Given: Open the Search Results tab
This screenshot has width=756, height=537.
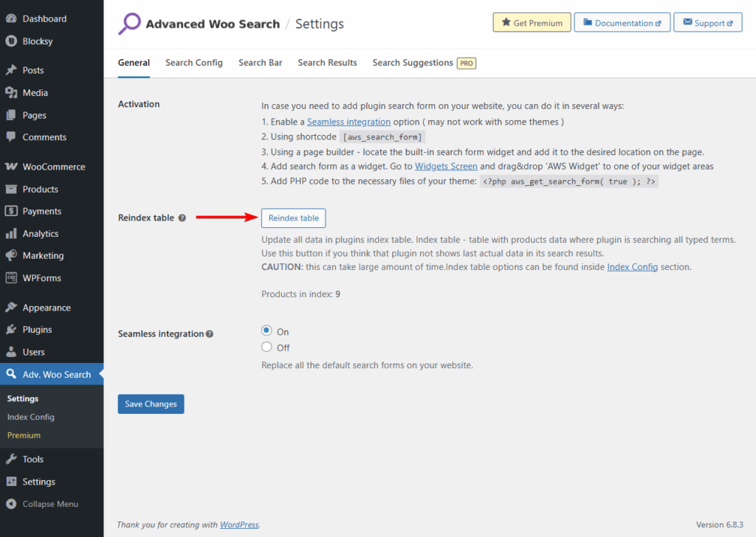Looking at the screenshot, I should point(327,63).
